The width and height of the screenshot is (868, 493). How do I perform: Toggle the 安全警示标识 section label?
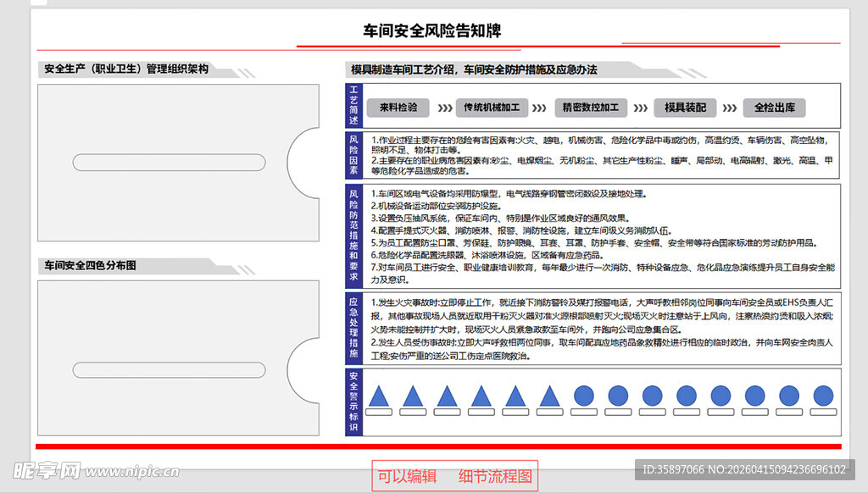click(x=355, y=400)
